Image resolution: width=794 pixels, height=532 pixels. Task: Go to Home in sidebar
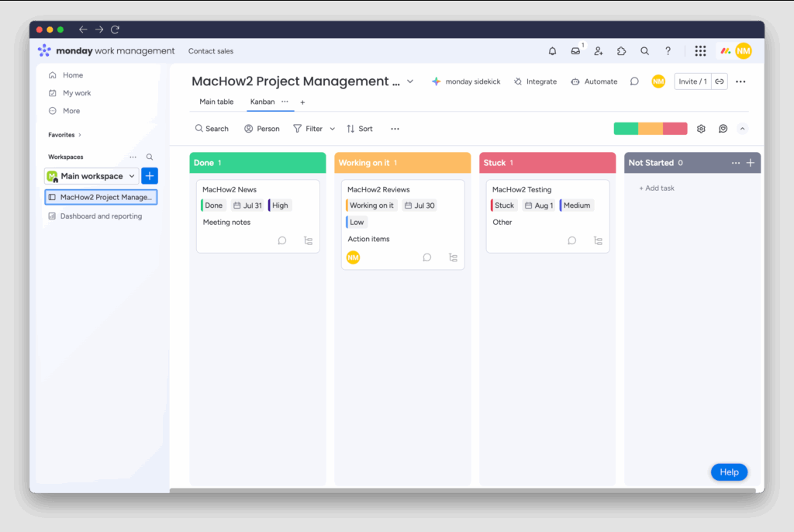coord(66,75)
